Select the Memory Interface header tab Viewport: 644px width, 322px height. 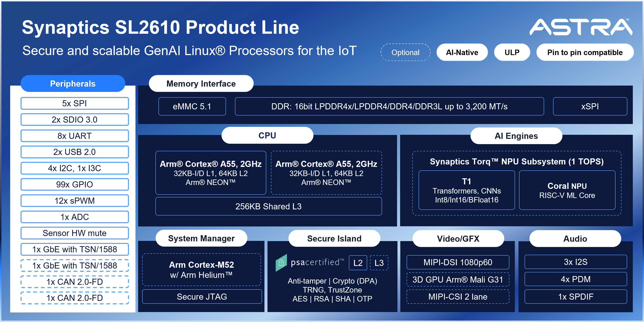coord(201,84)
